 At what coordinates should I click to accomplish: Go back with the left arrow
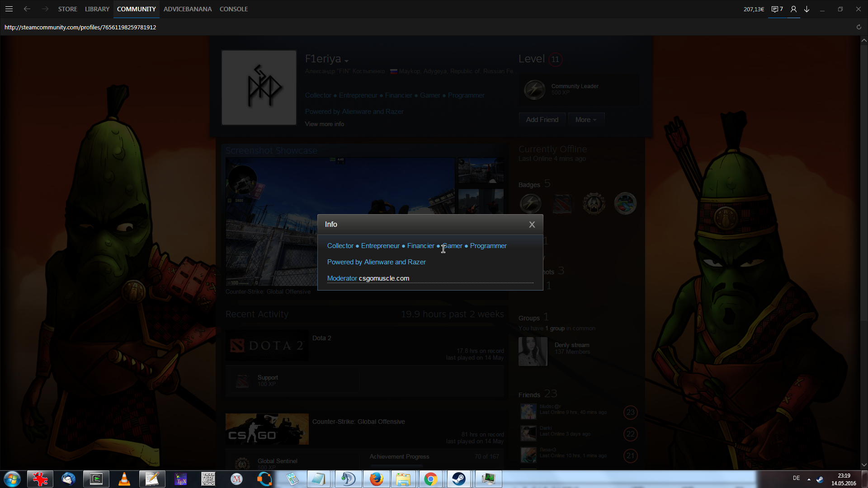coord(27,9)
